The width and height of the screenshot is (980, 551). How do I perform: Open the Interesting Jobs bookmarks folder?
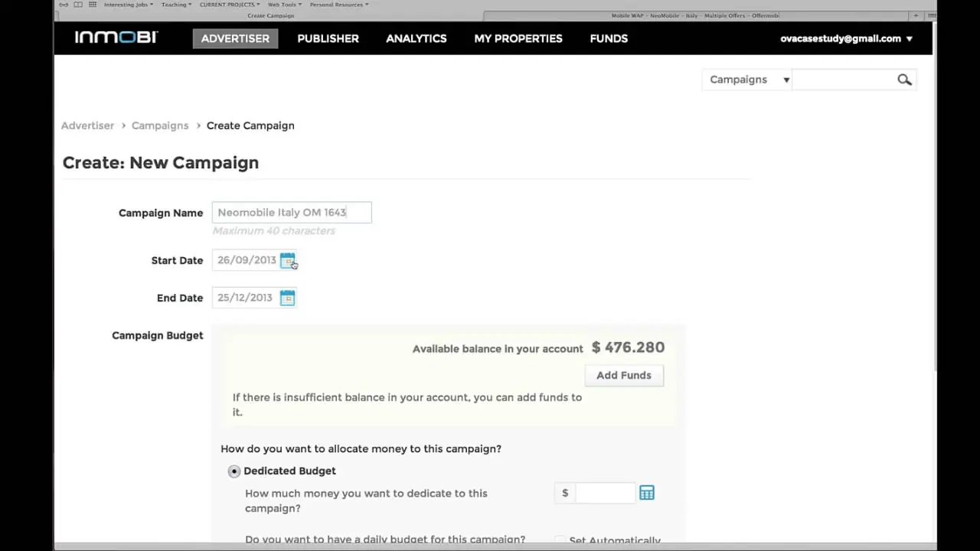tap(128, 5)
